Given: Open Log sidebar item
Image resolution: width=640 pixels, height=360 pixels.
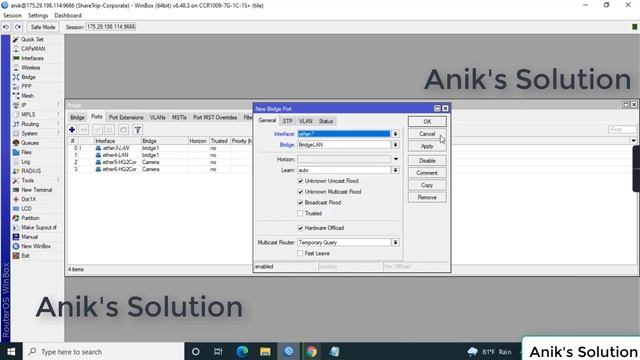Looking at the screenshot, I should pos(25,162).
